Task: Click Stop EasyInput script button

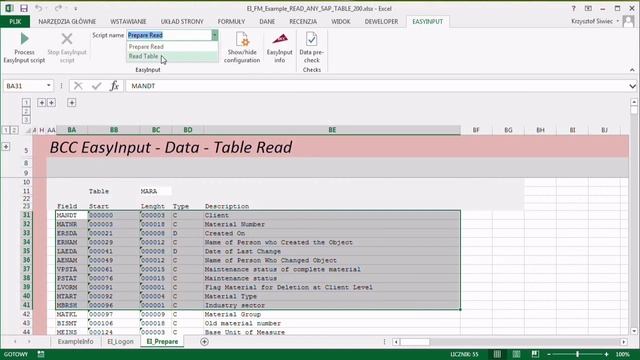Action: [x=67, y=48]
